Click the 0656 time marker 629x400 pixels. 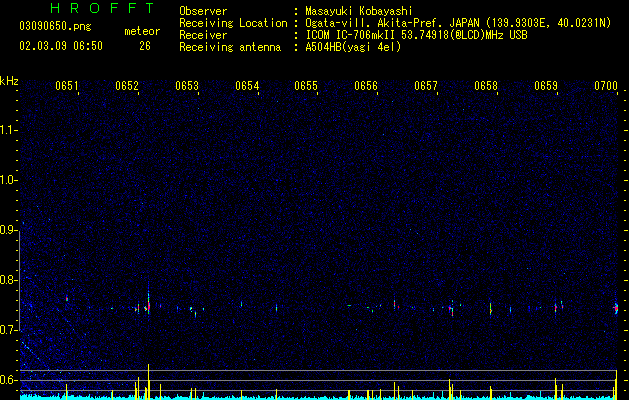[366, 86]
